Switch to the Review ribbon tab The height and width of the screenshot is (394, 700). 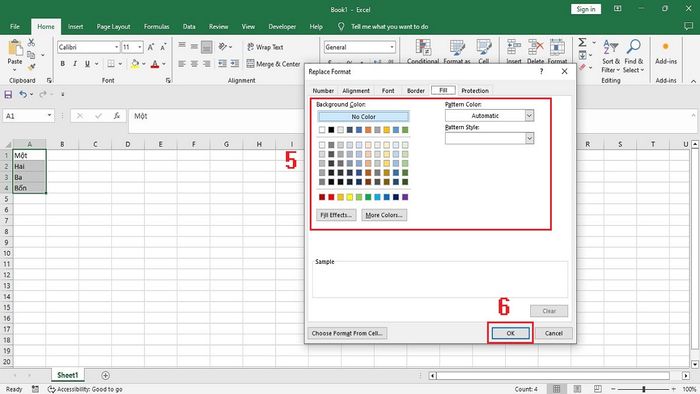pyautogui.click(x=218, y=27)
